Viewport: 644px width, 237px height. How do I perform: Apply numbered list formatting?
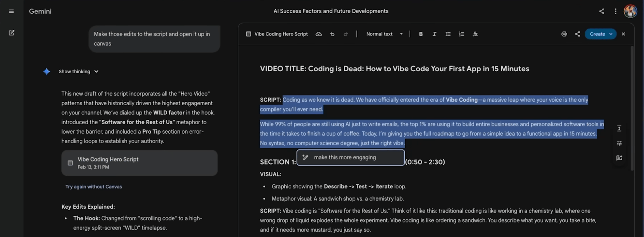pyautogui.click(x=461, y=34)
